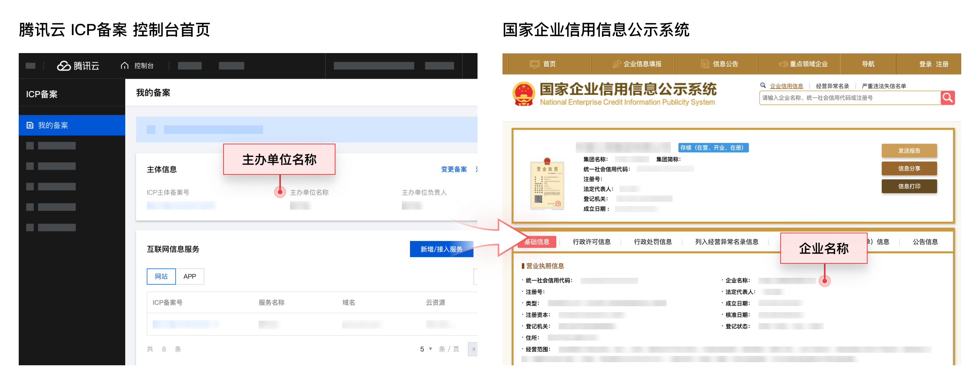Image resolution: width=980 pixels, height=384 pixels.
Task: Click the speaker icon beside 重点领域企业
Action: point(783,64)
